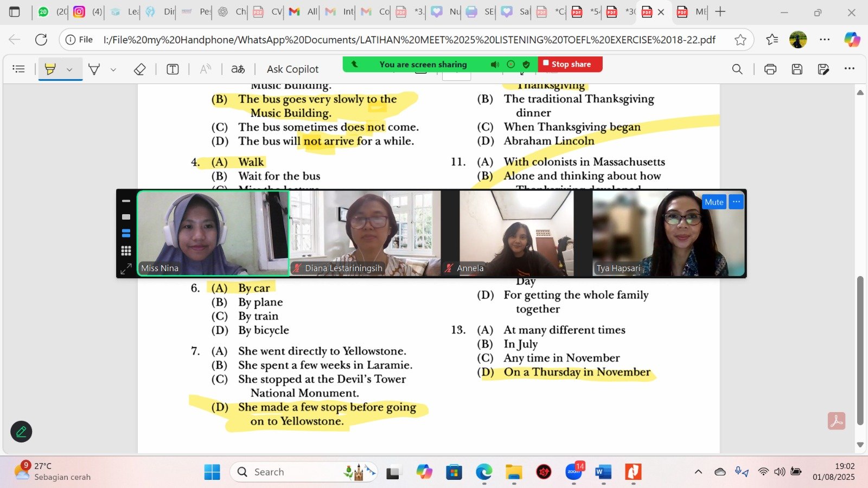This screenshot has width=868, height=488.
Task: Open the PDF search magnifier icon
Action: coord(737,69)
